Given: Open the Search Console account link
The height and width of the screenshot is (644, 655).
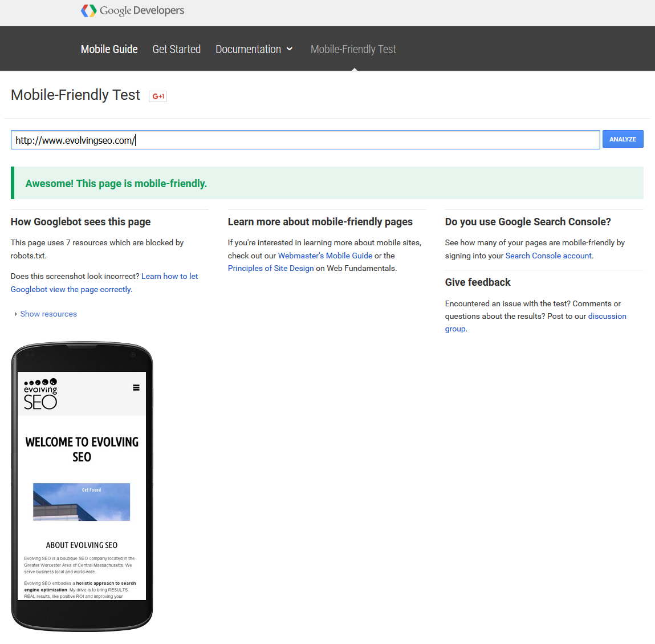Looking at the screenshot, I should [548, 256].
